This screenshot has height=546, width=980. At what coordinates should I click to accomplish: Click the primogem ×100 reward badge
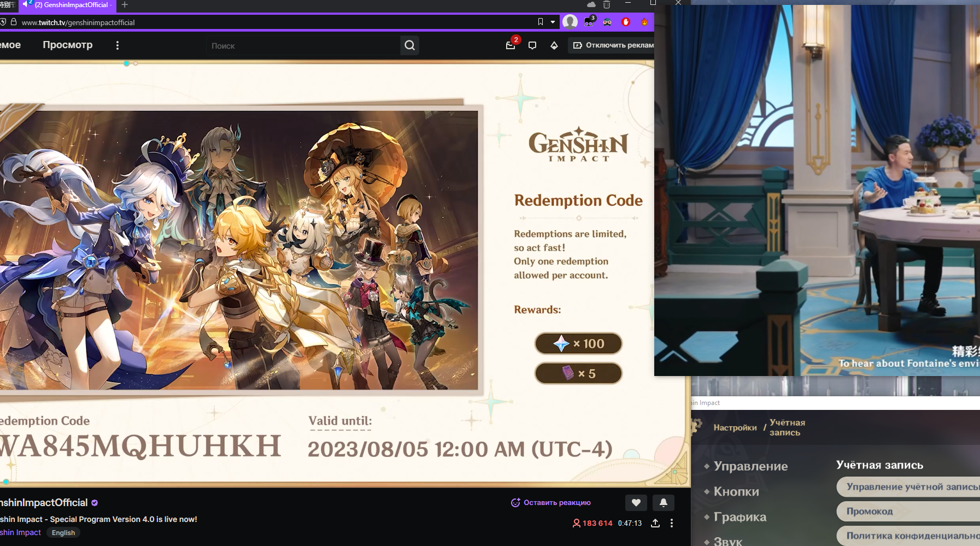click(578, 344)
